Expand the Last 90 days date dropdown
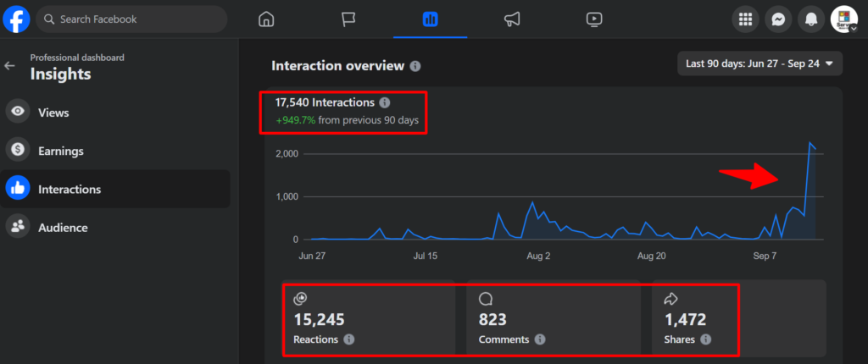868x364 pixels. pos(759,63)
